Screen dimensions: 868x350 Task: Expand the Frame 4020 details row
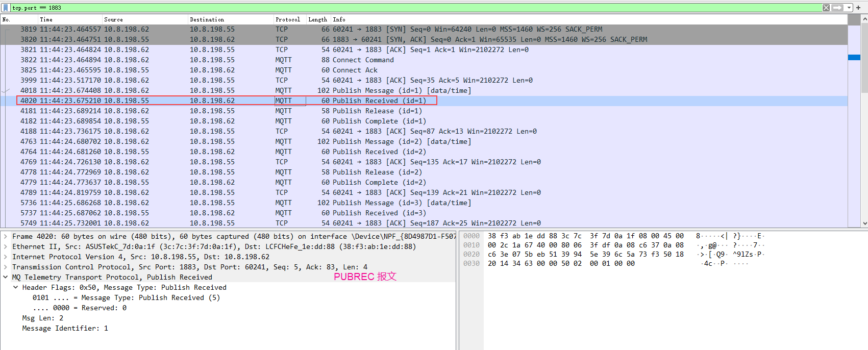point(6,236)
